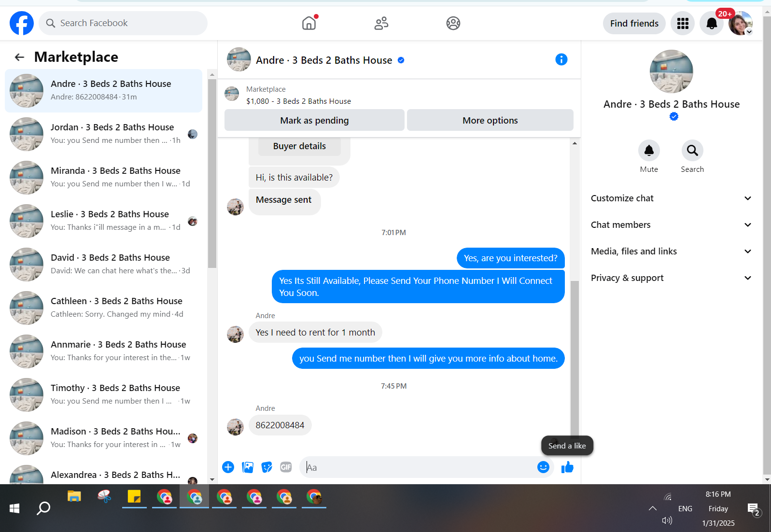This screenshot has height=532, width=771.
Task: Open Sticky Notes from taskbar
Action: pos(134,496)
